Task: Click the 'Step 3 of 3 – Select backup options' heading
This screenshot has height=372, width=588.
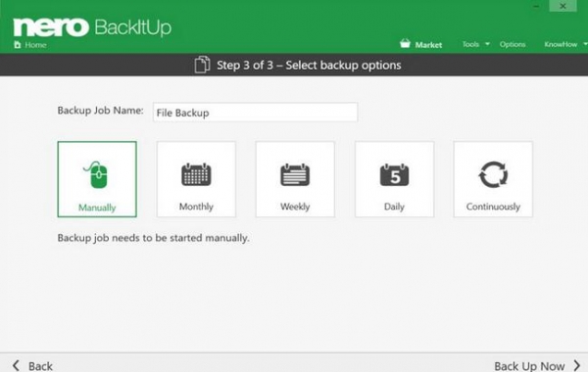Action: click(309, 66)
